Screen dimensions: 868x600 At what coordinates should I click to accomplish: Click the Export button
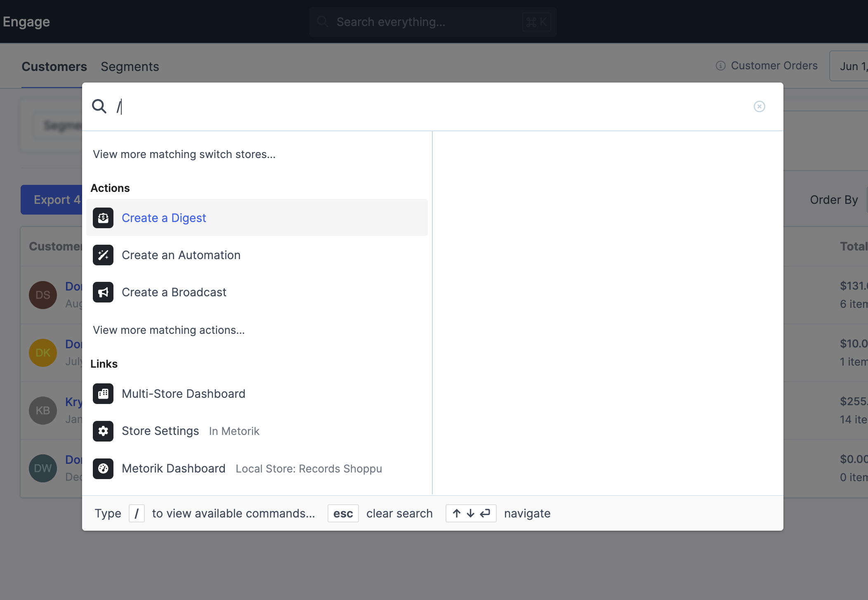coord(52,200)
